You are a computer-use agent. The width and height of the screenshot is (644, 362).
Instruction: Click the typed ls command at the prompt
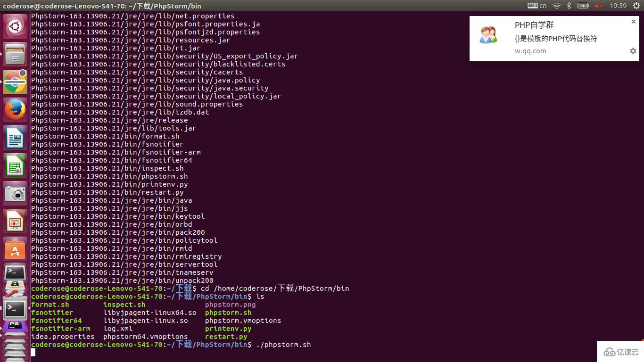pyautogui.click(x=260, y=296)
